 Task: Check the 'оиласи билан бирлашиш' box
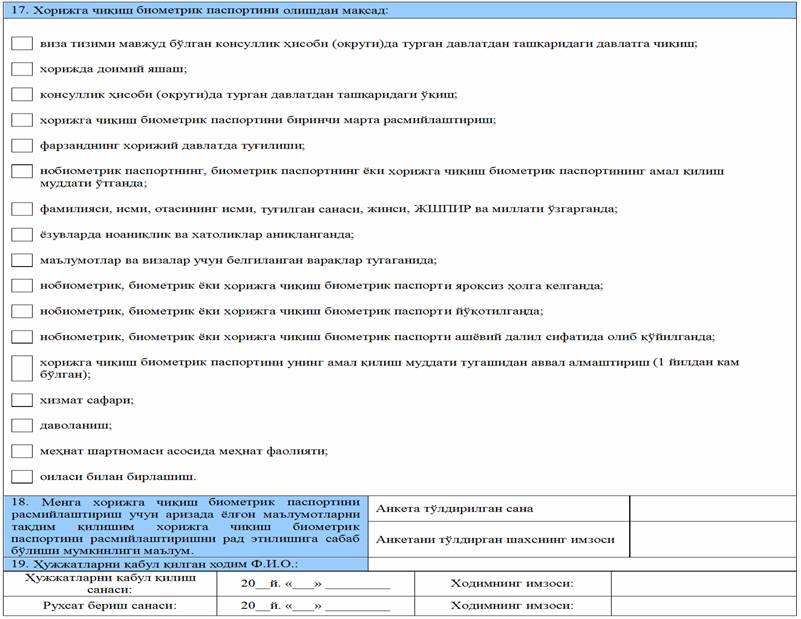pos(22,476)
